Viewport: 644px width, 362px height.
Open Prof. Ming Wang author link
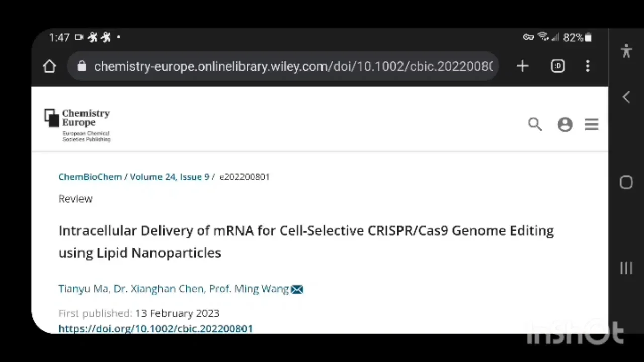coord(249,289)
